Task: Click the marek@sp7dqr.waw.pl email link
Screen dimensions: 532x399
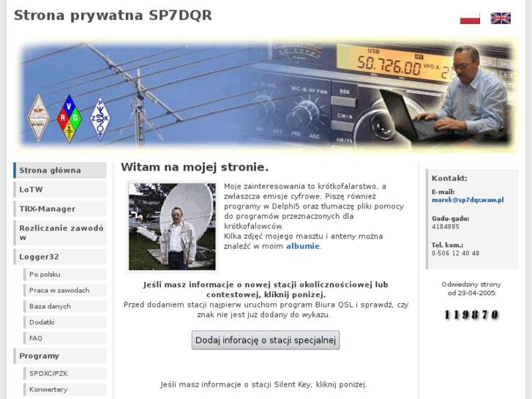Action: click(468, 200)
